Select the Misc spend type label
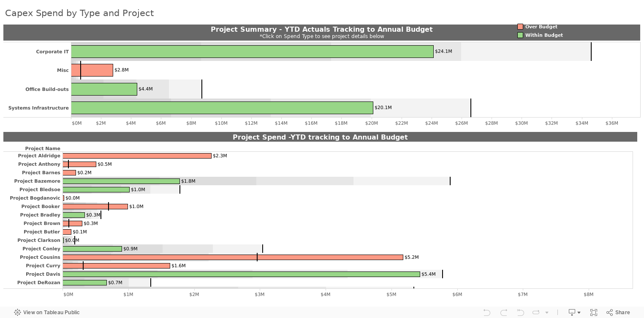The width and height of the screenshot is (644, 318). [x=63, y=70]
